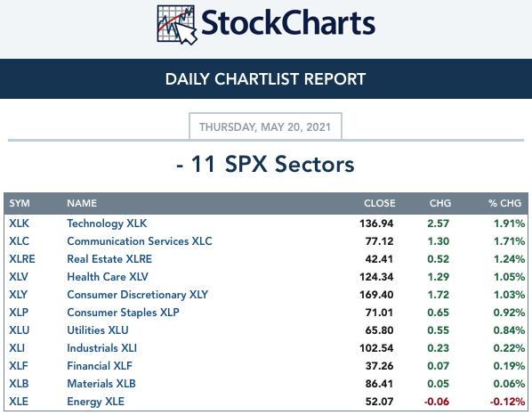This screenshot has height=415, width=532.
Task: Click the StockCharts wordmark text
Action: [x=288, y=23]
